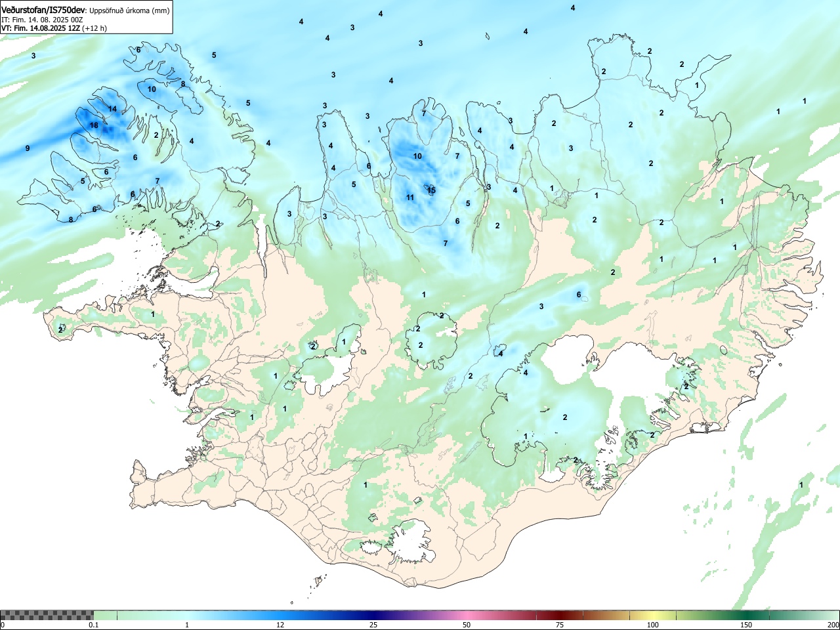Click the '150' label on the color scale
Image resolution: width=840 pixels, height=630 pixels.
coord(745,625)
